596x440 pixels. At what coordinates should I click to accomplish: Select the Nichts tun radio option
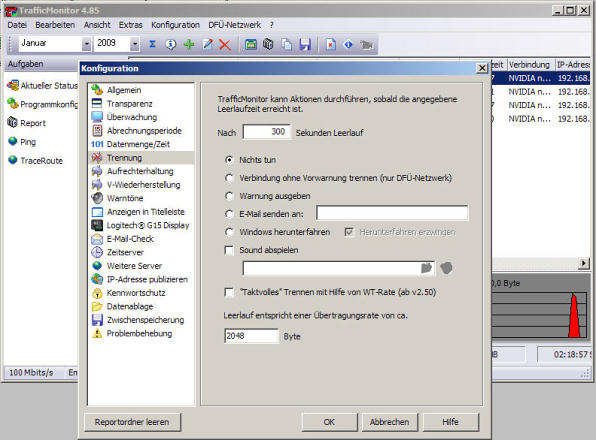pyautogui.click(x=229, y=160)
